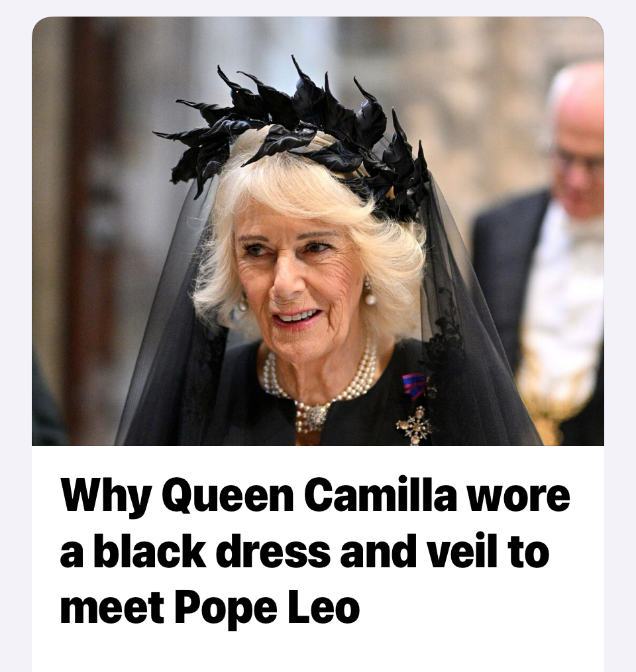Click the pearl drop earring in the photo
This screenshot has height=672, width=636.
370,294
